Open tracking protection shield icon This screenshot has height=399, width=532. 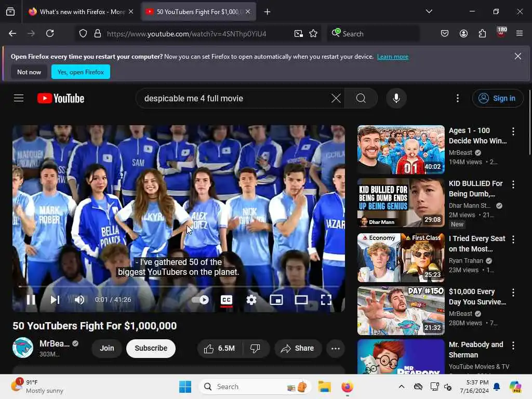click(83, 34)
